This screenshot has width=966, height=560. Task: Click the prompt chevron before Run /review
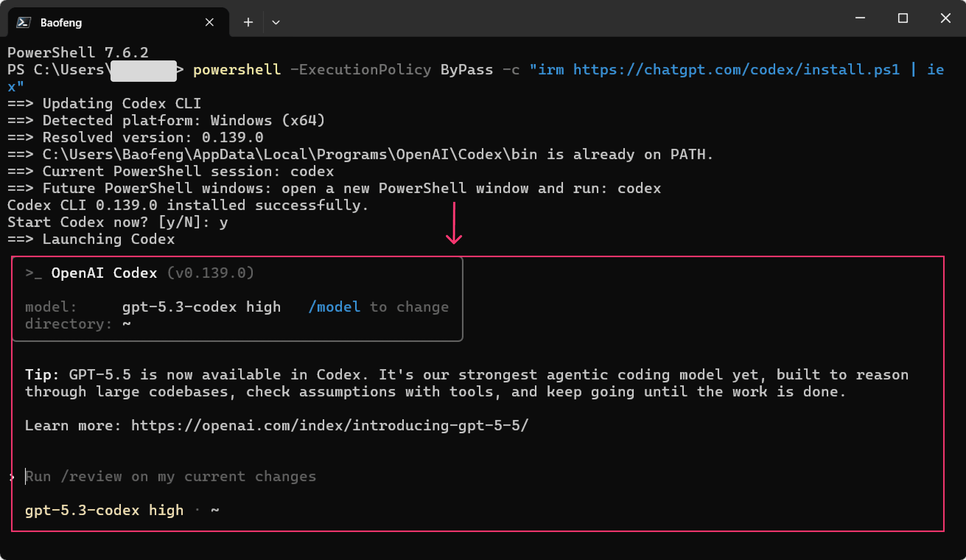point(12,477)
